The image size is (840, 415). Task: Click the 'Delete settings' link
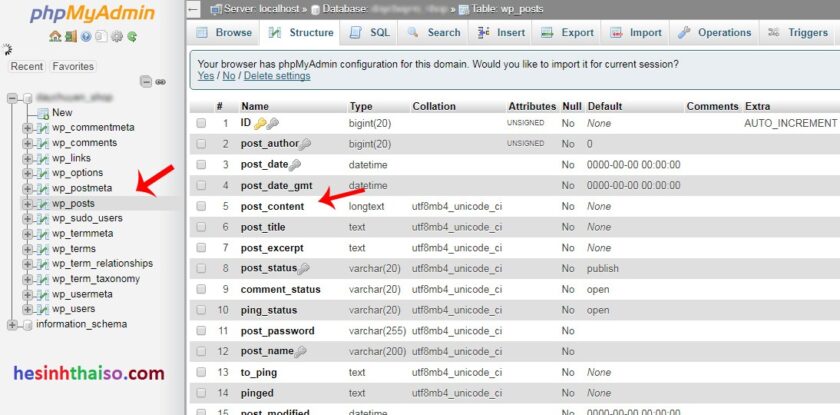pyautogui.click(x=277, y=76)
